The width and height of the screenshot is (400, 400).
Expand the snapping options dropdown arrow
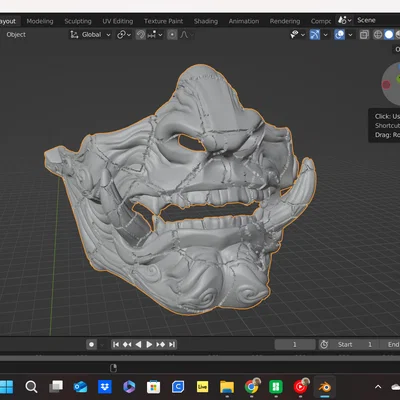pos(160,35)
